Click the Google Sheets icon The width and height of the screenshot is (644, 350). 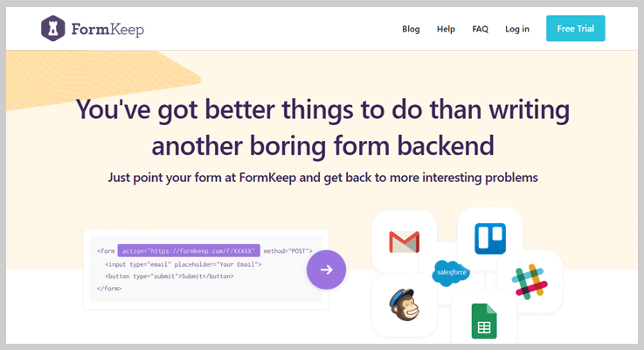484,321
